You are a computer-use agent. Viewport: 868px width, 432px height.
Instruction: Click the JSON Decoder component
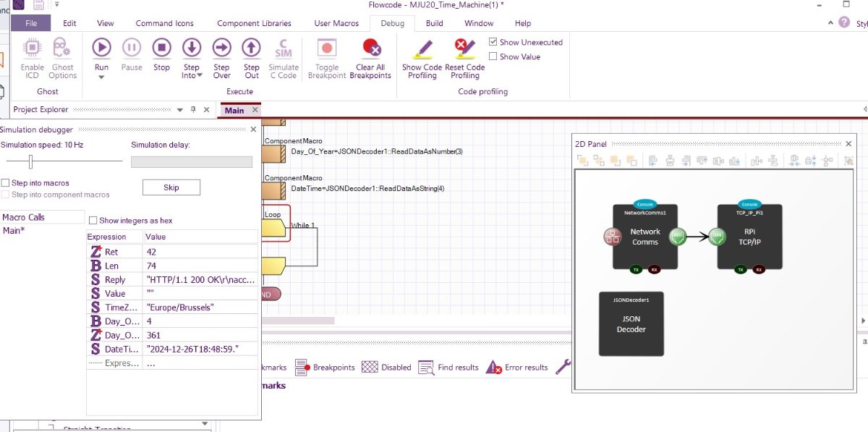(x=631, y=323)
